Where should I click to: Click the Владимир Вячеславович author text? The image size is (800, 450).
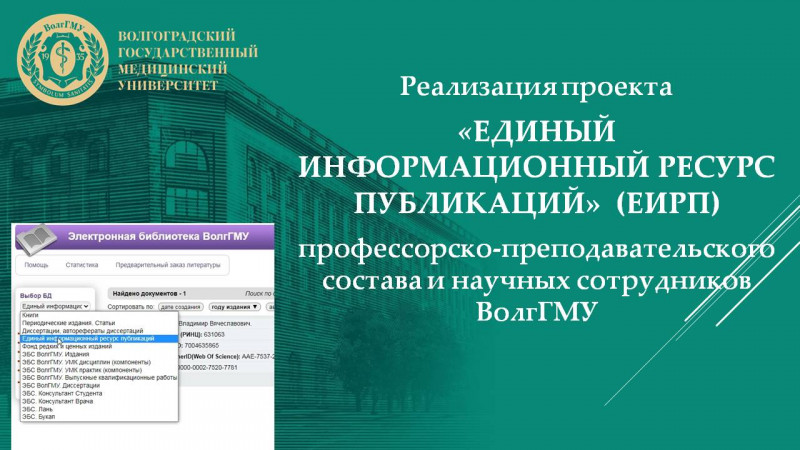[215, 323]
